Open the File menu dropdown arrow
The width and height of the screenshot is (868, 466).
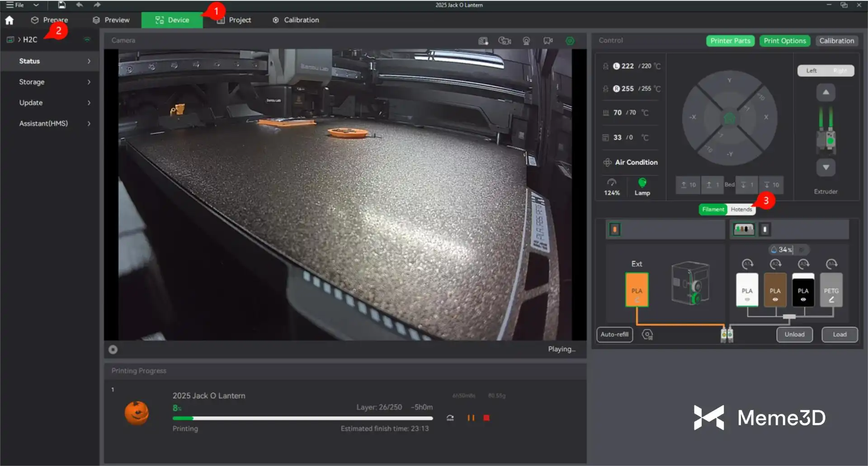tap(36, 5)
